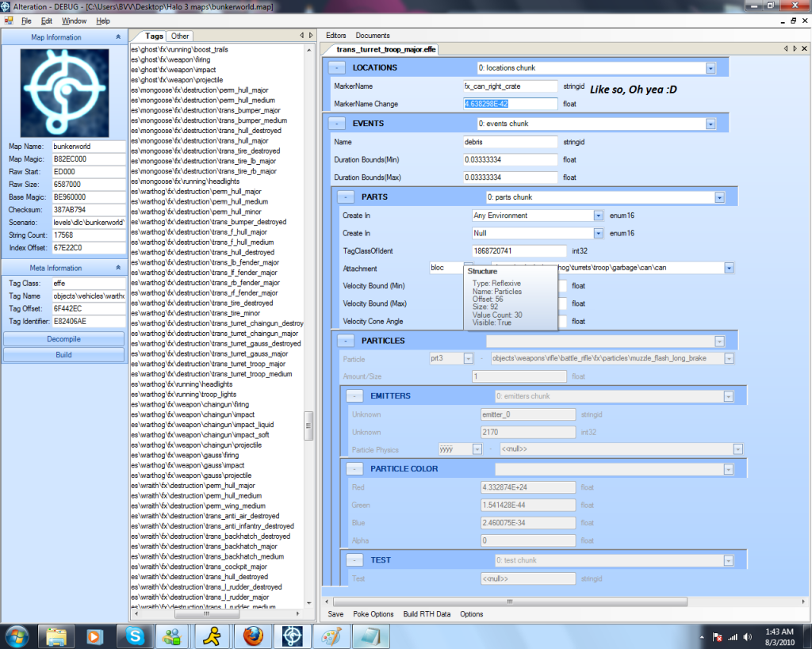Select wraith perm_hull_major tag
812x649 pixels.
click(193, 486)
